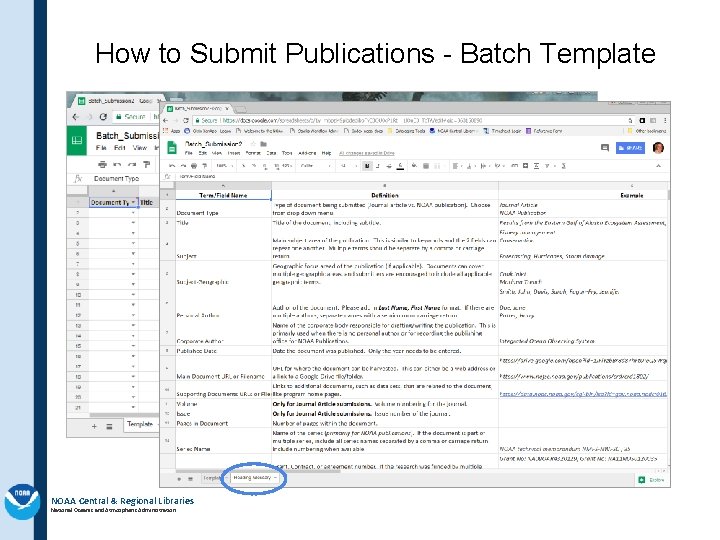
Task: Open the zoom percentage dropdown
Action: pyautogui.click(x=225, y=166)
